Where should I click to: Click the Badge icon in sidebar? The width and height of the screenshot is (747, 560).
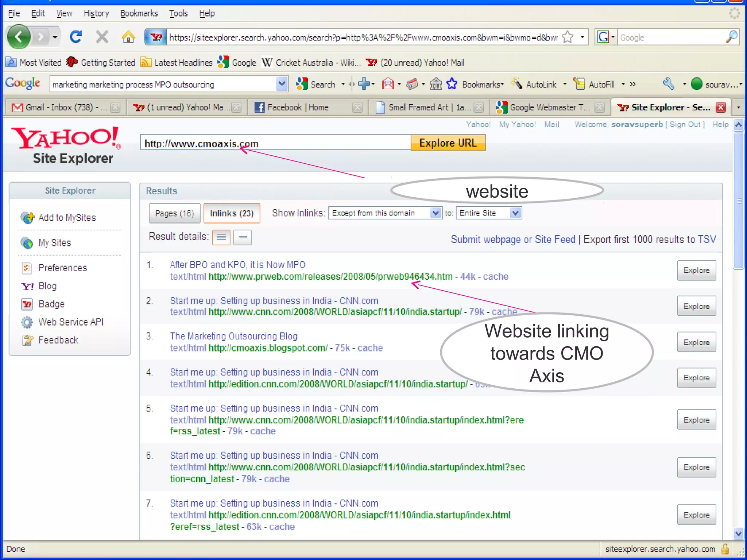click(27, 304)
